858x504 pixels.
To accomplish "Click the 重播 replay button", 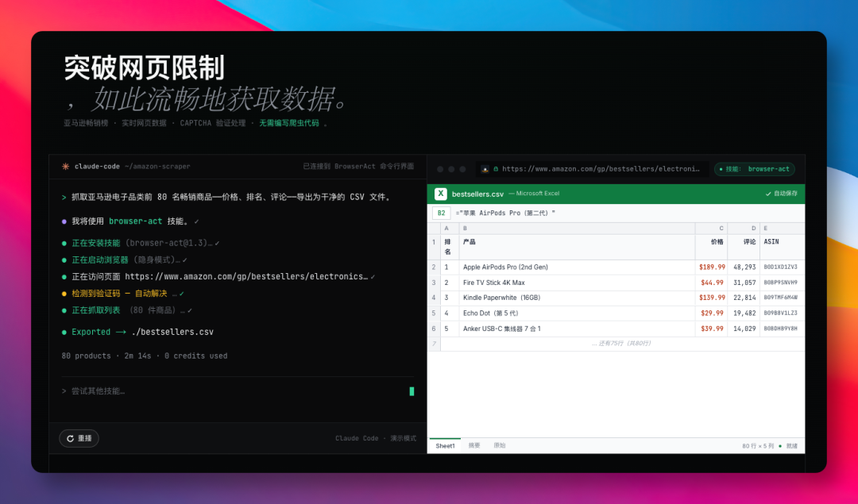I will [x=79, y=438].
